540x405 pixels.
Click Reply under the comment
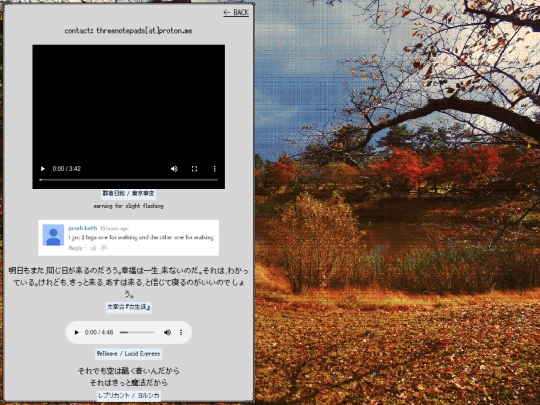[x=75, y=248]
